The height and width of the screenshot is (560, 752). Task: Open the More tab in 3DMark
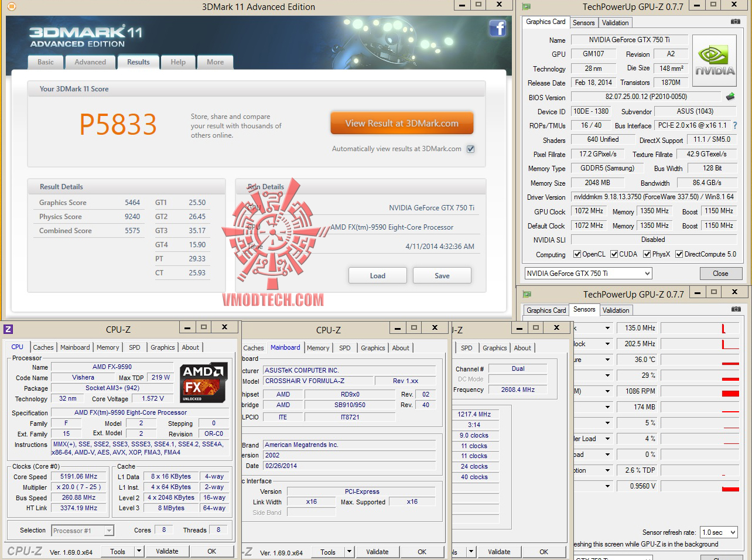tap(215, 62)
